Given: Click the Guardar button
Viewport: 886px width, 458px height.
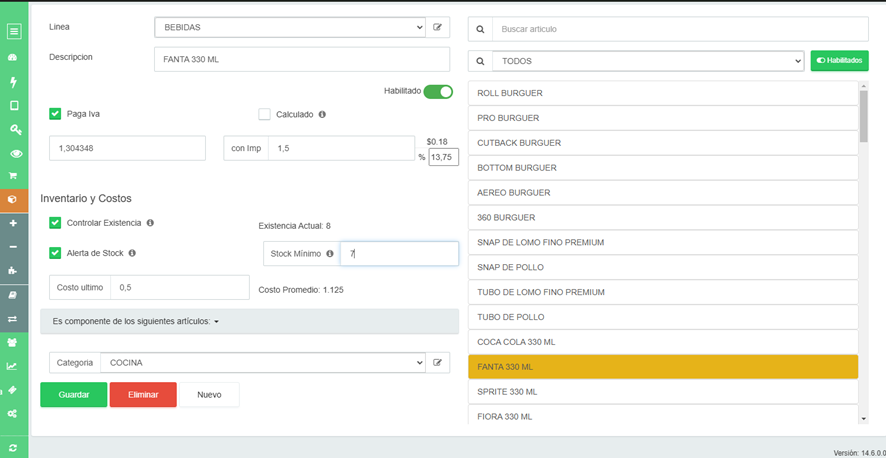Looking at the screenshot, I should [x=73, y=395].
